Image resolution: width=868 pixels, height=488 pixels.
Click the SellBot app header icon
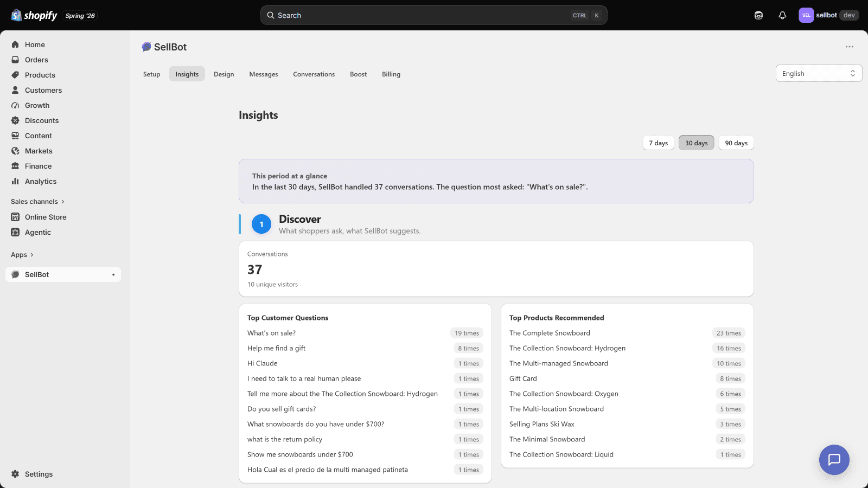coord(146,47)
